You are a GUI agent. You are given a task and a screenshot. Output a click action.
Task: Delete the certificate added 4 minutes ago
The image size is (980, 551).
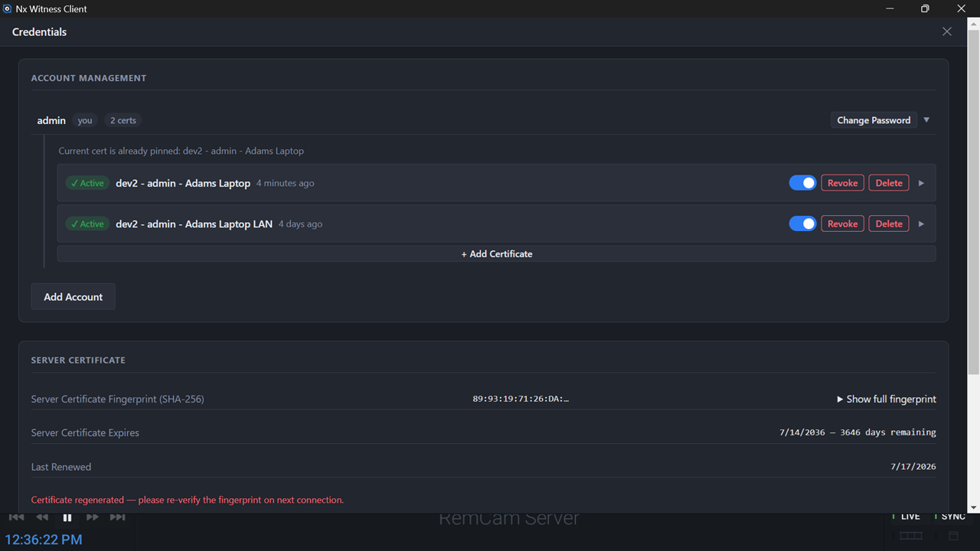point(889,183)
